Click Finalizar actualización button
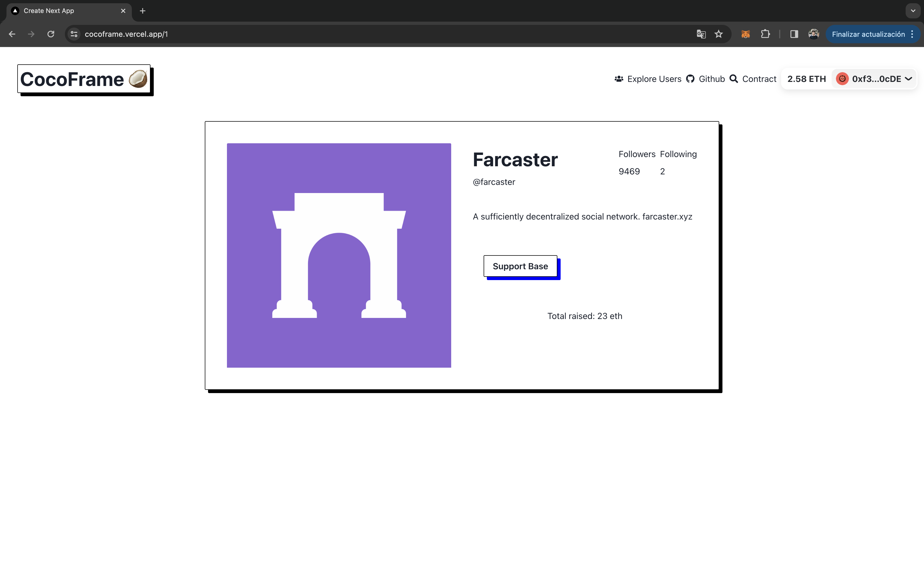Screen dimensions: 924x578 [x=868, y=34]
